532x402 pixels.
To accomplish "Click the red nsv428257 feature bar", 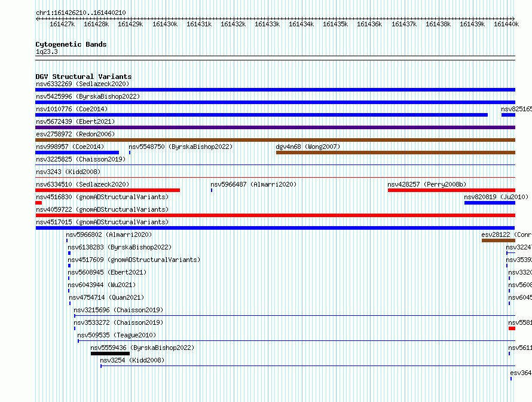I will coord(451,190).
